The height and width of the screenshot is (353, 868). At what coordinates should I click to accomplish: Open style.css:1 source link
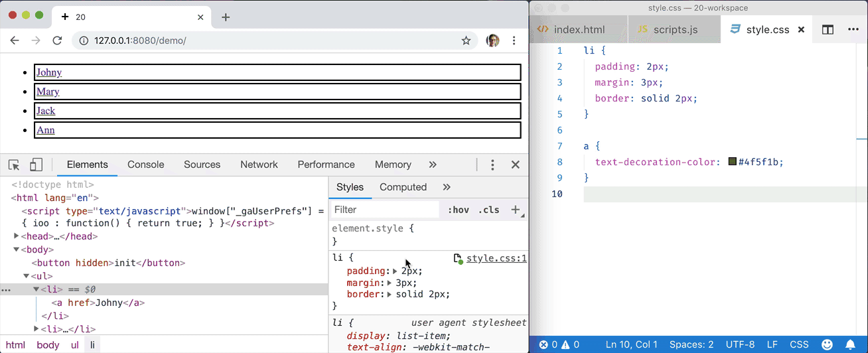coord(496,258)
